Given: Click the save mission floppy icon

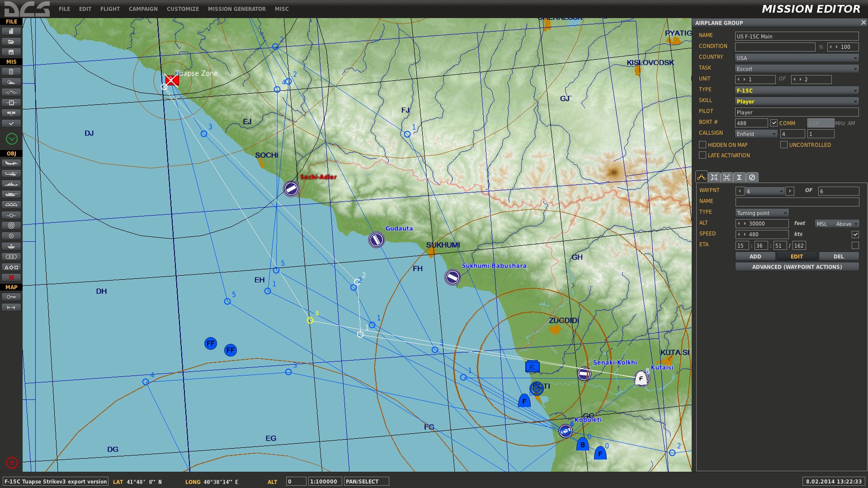Looking at the screenshot, I should pyautogui.click(x=11, y=52).
